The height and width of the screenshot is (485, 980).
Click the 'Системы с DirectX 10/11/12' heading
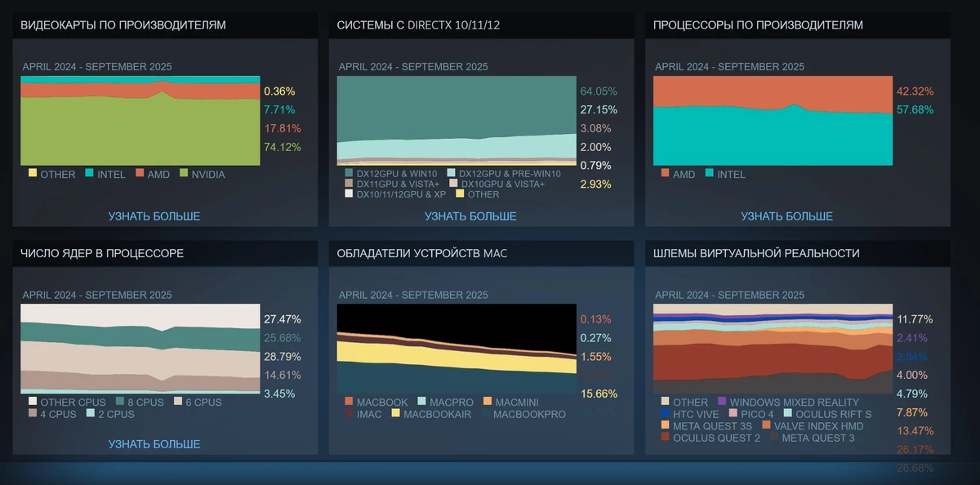pos(418,25)
